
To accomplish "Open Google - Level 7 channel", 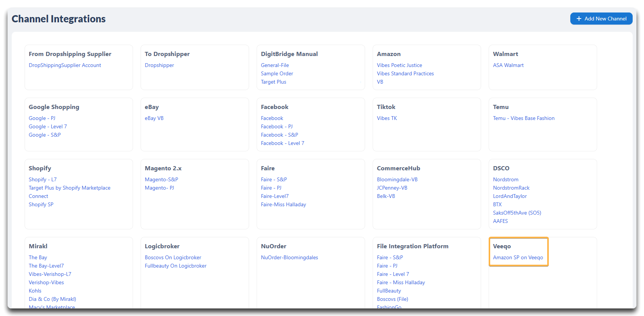I will click(x=48, y=126).
